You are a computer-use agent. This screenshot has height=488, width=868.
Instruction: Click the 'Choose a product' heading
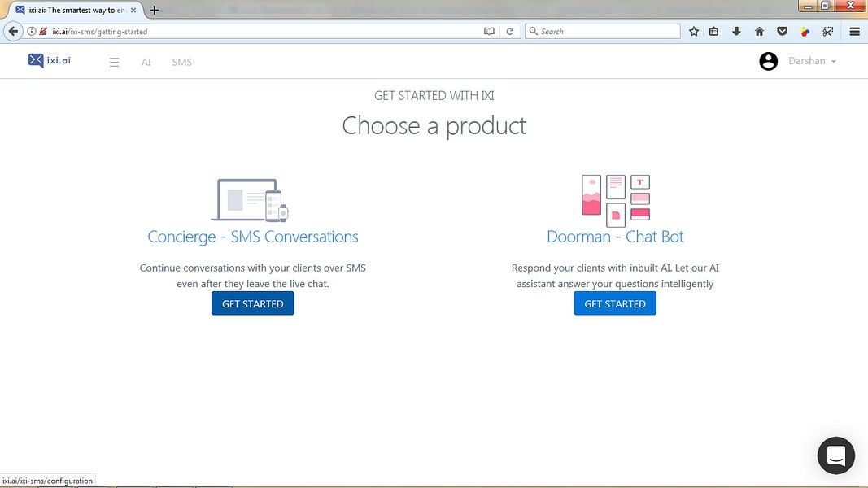[x=434, y=125]
